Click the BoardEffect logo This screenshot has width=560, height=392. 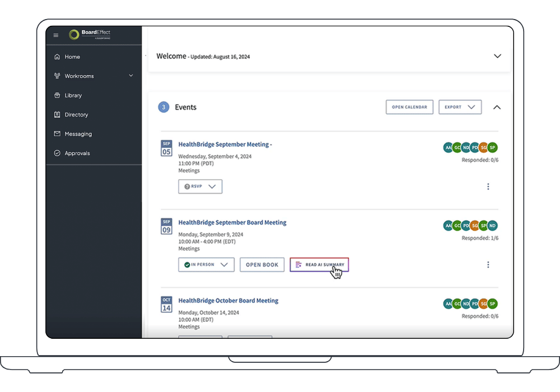tap(90, 34)
